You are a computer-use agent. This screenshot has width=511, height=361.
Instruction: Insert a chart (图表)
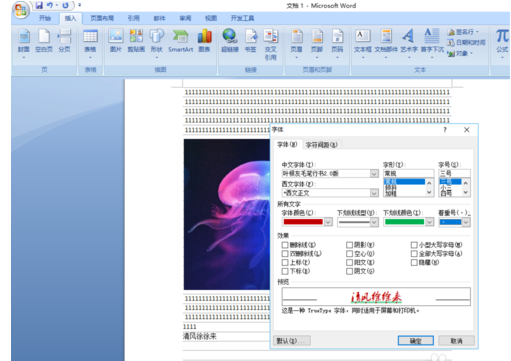pyautogui.click(x=205, y=41)
